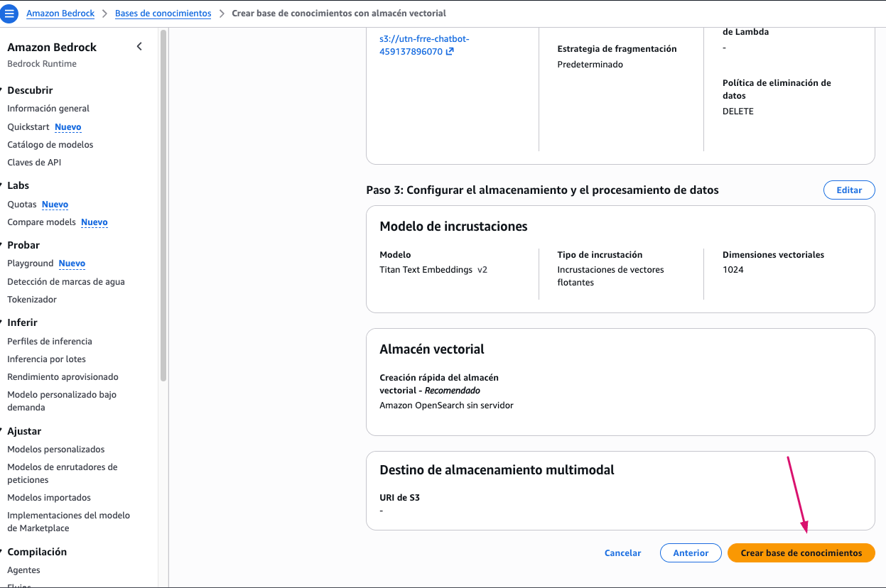
Task: Open Claves de API
Action: tap(34, 163)
